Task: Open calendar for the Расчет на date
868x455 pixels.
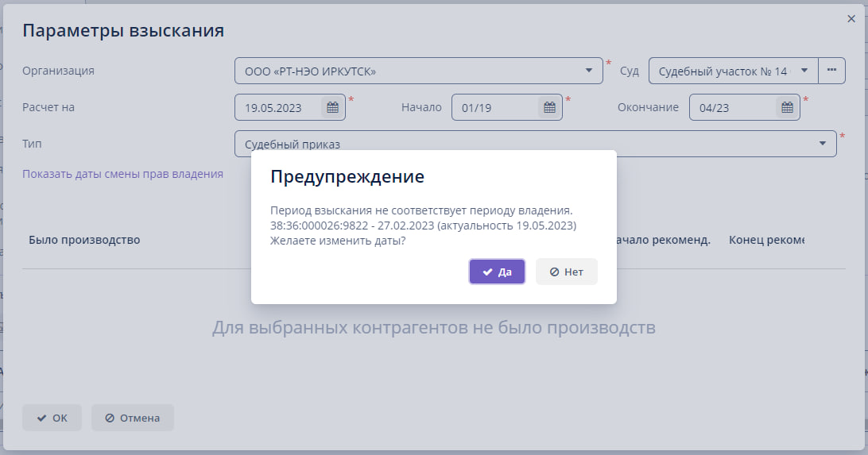Action: pos(333,108)
